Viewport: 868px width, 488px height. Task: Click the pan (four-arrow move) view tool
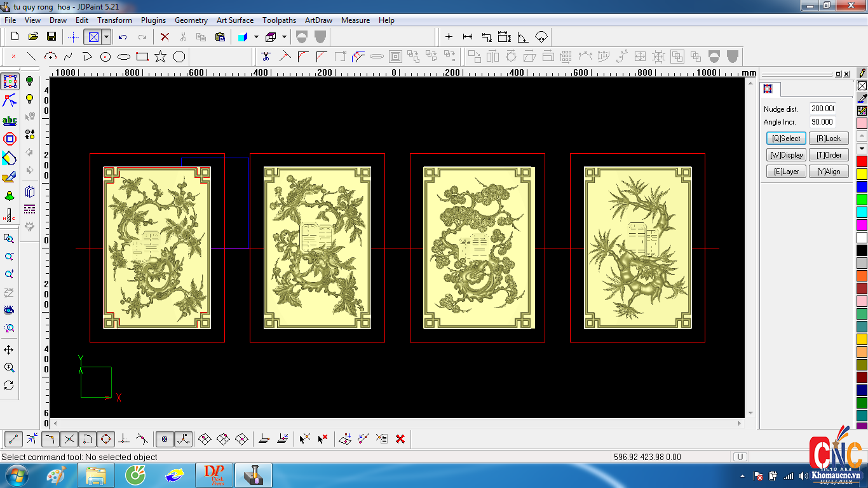coord(9,350)
